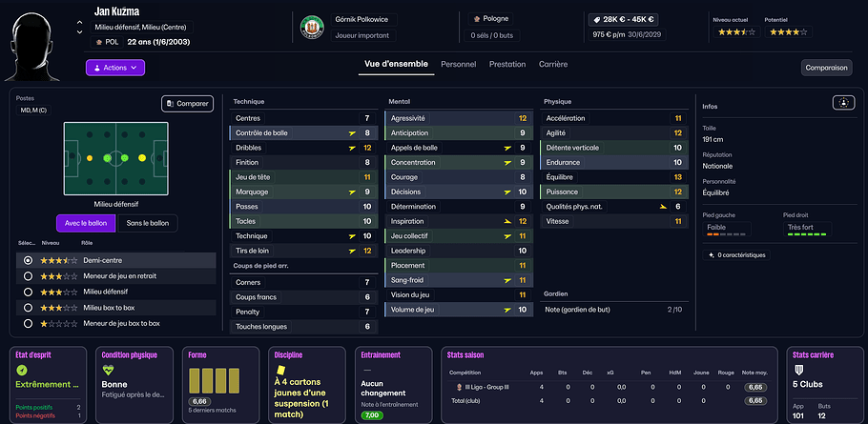Screen dimensions: 868x424
Task: Click the shield icon in Stats carrière
Action: [799, 370]
